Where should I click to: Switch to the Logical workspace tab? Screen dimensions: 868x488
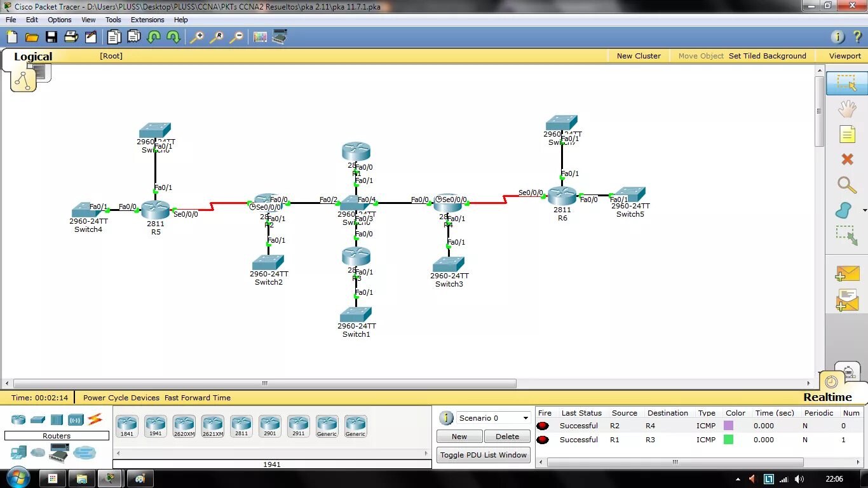click(33, 57)
